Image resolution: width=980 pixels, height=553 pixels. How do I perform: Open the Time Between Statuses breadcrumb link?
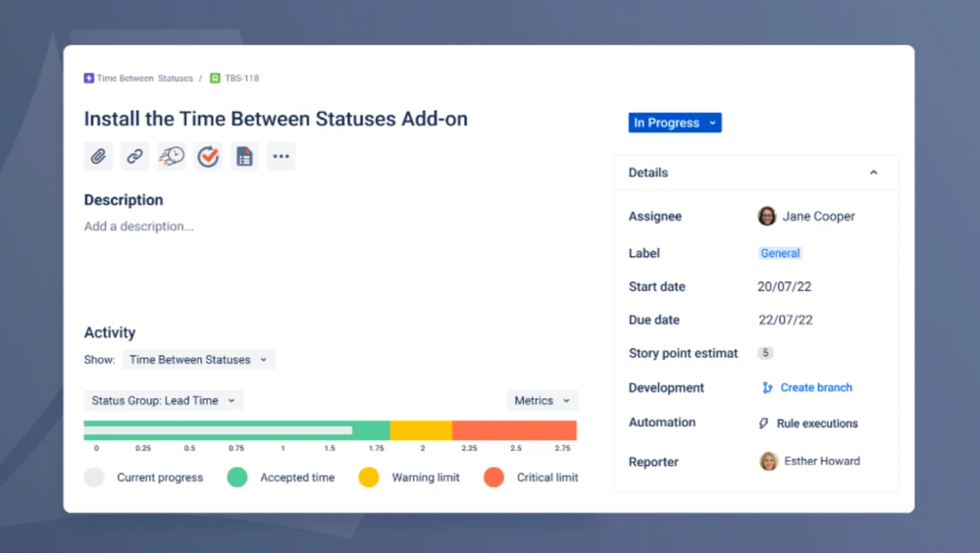144,78
